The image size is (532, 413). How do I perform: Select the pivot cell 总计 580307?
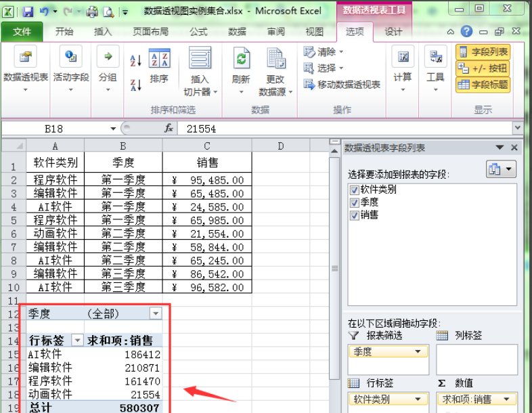click(123, 408)
